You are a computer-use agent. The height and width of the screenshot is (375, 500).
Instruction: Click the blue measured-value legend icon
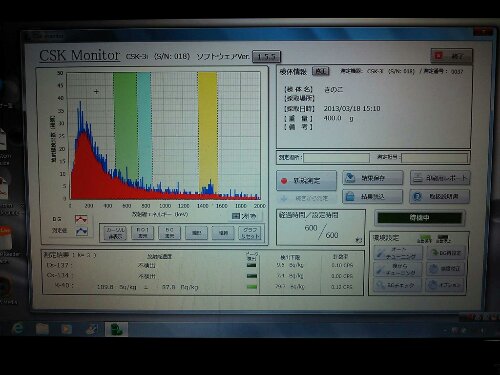point(82,231)
